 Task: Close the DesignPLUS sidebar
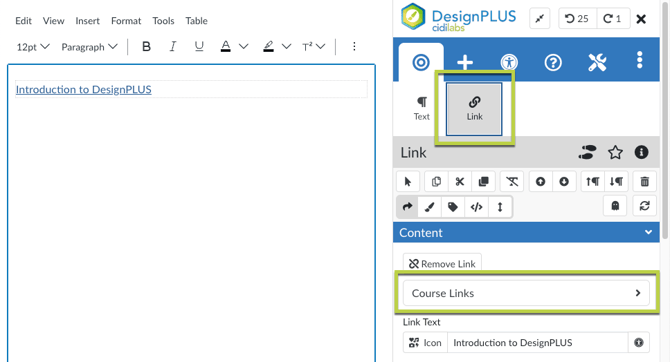click(641, 19)
